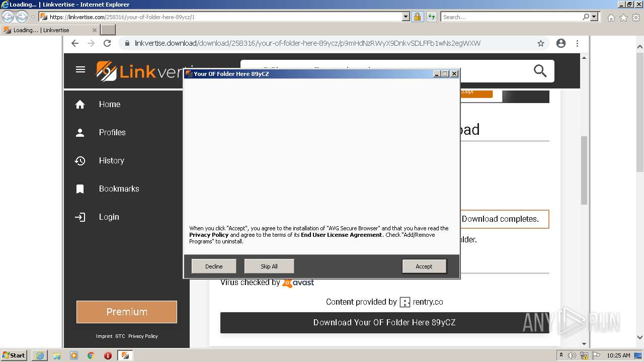Click the embedded page back arrow

pos(75,43)
